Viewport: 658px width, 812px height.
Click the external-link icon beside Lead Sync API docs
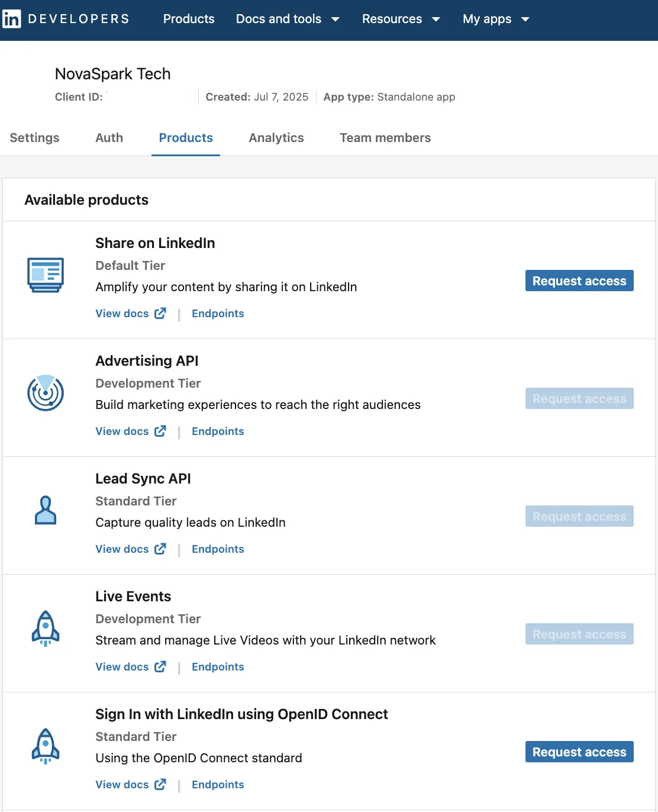(160, 549)
